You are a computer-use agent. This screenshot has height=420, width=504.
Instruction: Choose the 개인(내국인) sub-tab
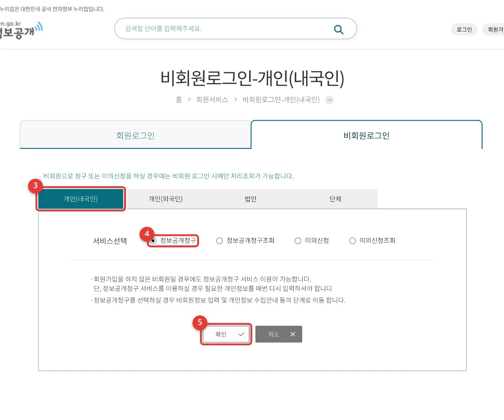tap(81, 199)
